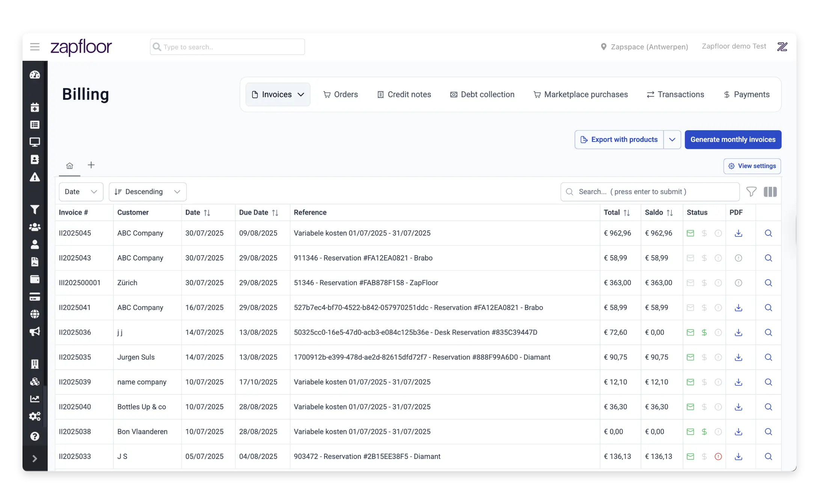The width and height of the screenshot is (819, 504).
Task: Open the dashboard gauge icon in sidebar
Action: point(35,75)
